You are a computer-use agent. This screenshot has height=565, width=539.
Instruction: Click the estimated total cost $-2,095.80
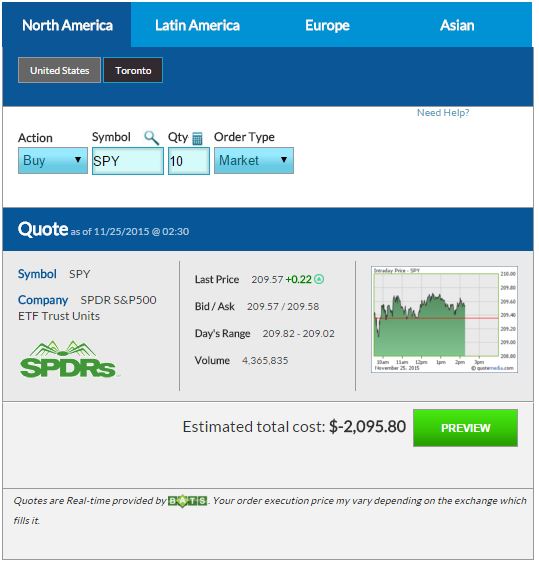(368, 427)
